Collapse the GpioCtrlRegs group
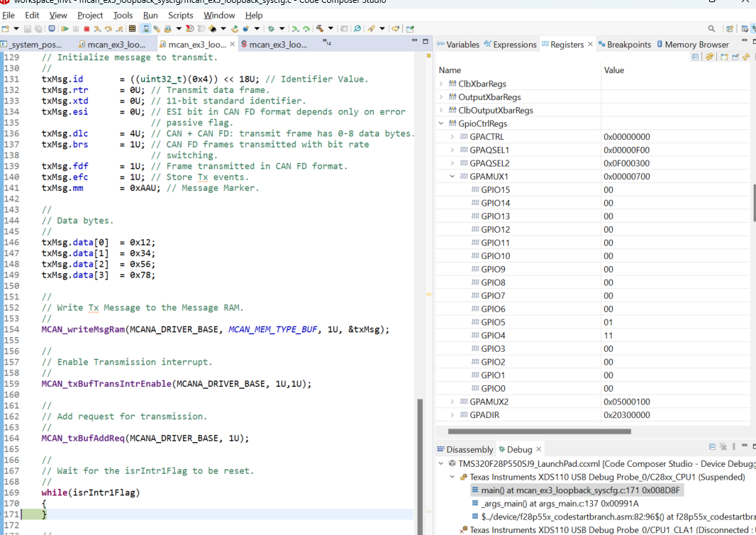 (442, 123)
